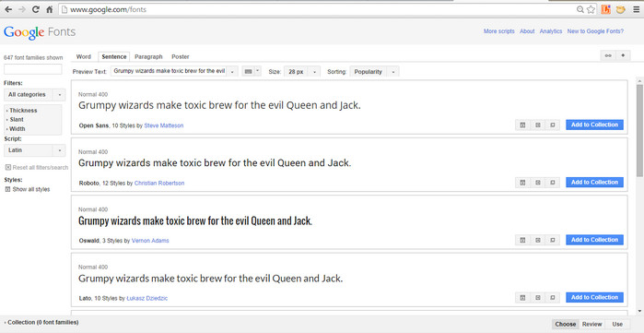The width and height of the screenshot is (644, 333).
Task: Expand the Collection drawer at the bottom
Action: [41, 322]
